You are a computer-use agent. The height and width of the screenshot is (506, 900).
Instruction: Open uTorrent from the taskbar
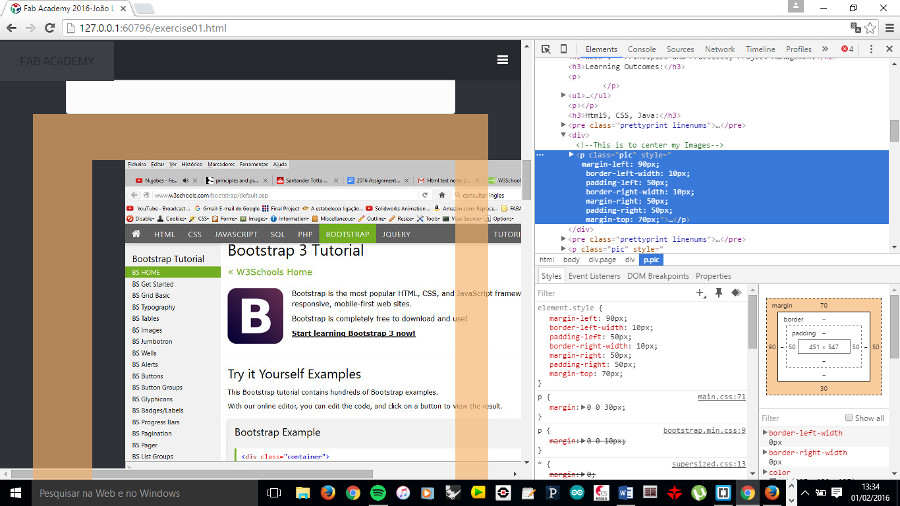click(x=699, y=493)
